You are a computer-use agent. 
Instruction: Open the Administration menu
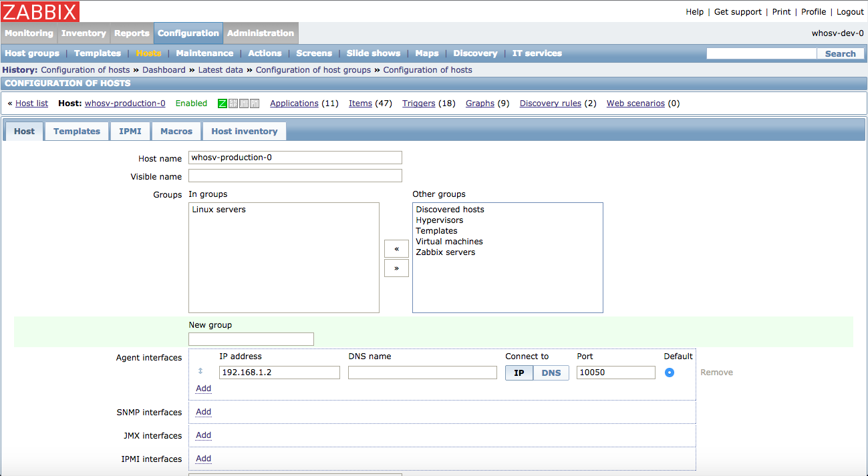click(261, 33)
